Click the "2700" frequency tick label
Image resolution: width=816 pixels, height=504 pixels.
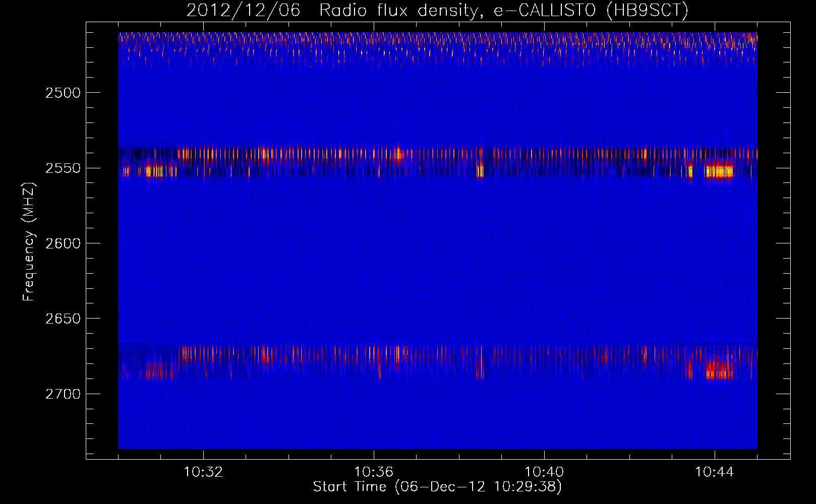[63, 394]
